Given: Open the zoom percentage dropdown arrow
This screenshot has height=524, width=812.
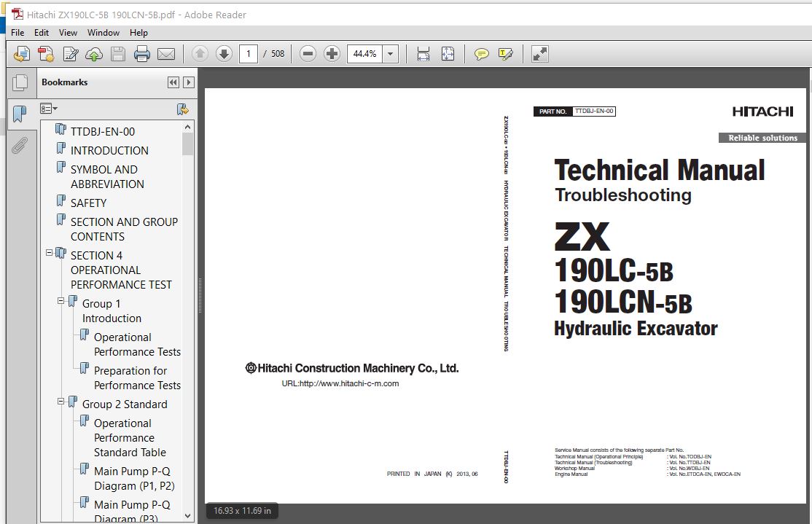Looking at the screenshot, I should click(391, 54).
